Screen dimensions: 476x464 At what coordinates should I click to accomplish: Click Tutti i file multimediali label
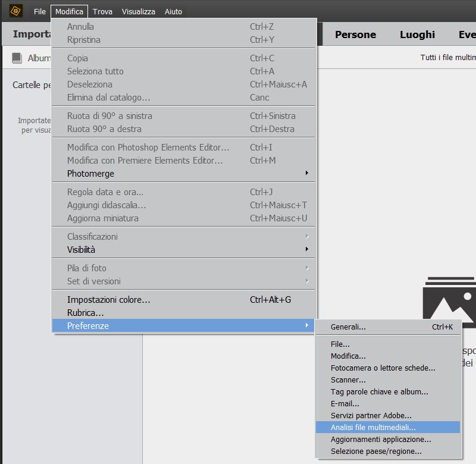click(x=448, y=58)
